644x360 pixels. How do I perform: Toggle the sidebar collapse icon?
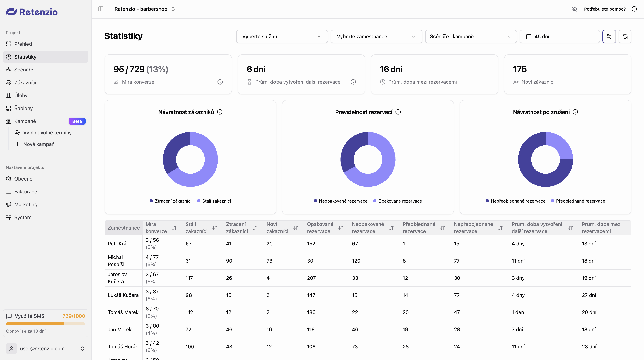pos(101,9)
